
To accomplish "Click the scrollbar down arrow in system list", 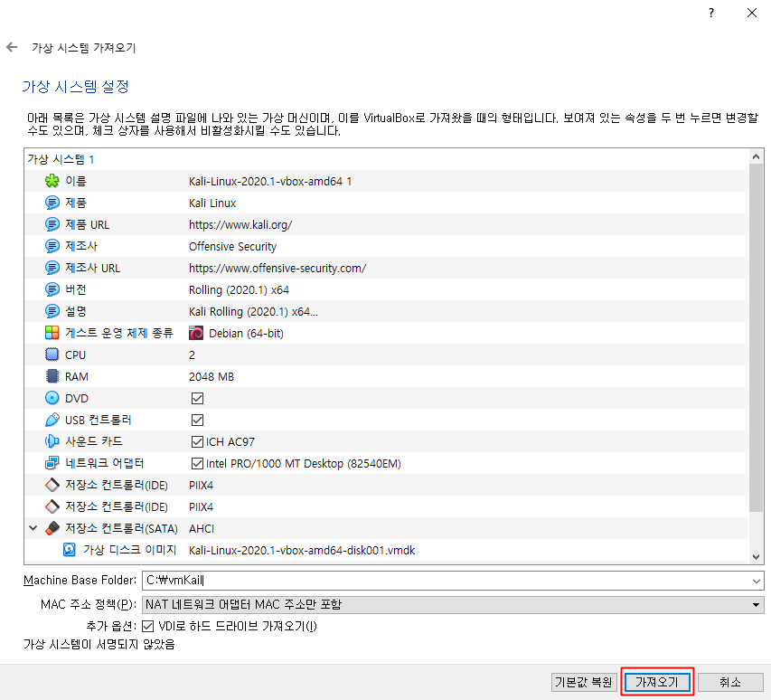I will pyautogui.click(x=756, y=557).
